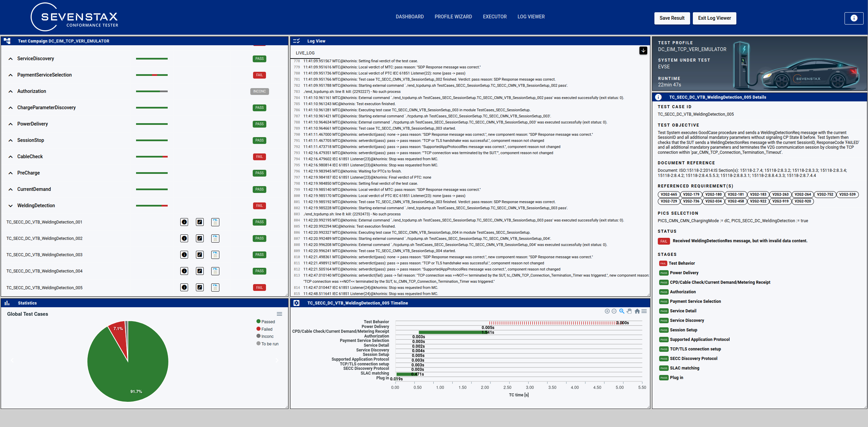Select the panning hand tool on timeline
Screen dimensions: 868x427
click(x=629, y=311)
